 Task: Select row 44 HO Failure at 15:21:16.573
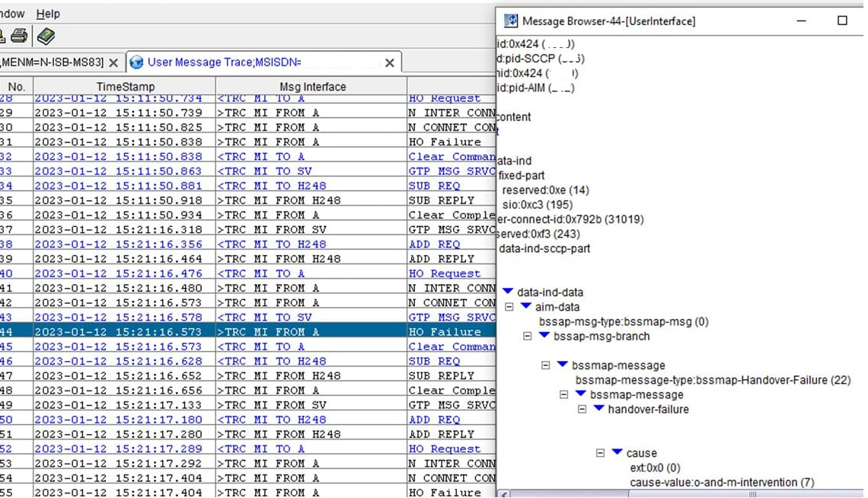tap(247, 331)
